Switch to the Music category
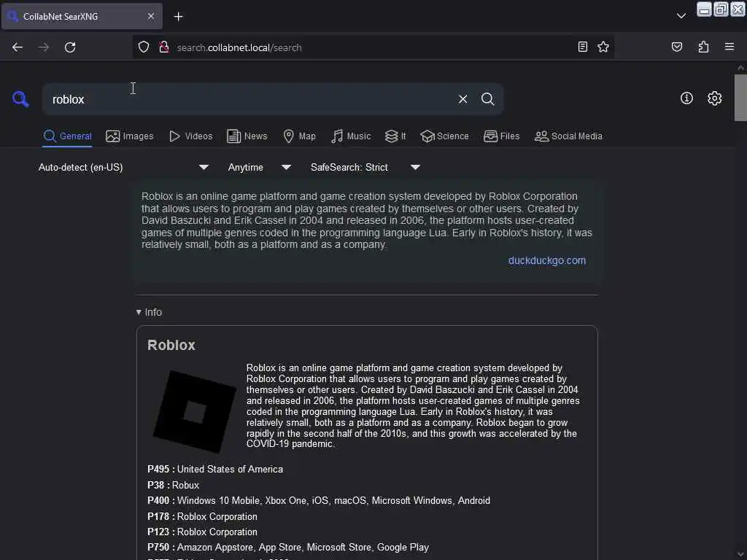The image size is (747, 560). point(351,136)
